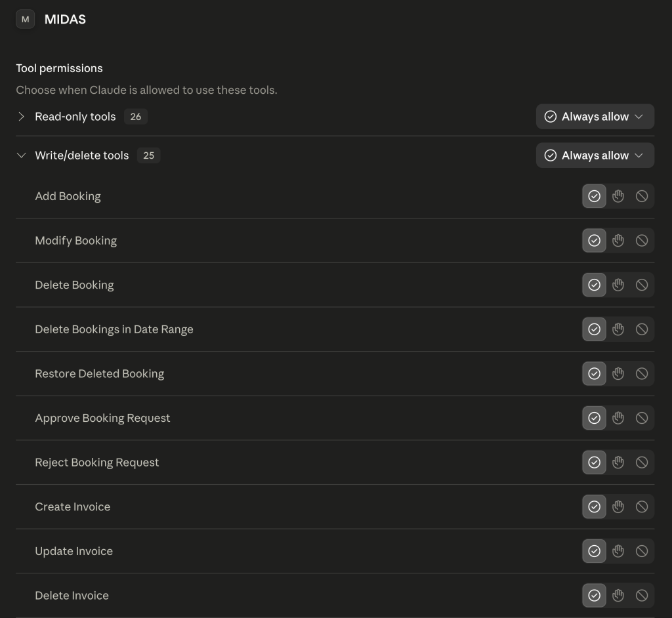Allow Delete Bookings in Date Range always

click(594, 329)
